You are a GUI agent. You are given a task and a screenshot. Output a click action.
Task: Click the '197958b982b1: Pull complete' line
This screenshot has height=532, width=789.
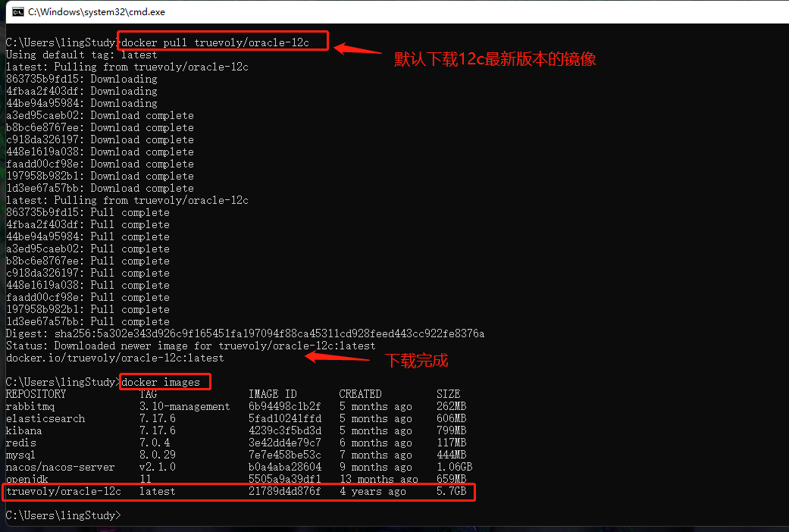[x=88, y=309]
